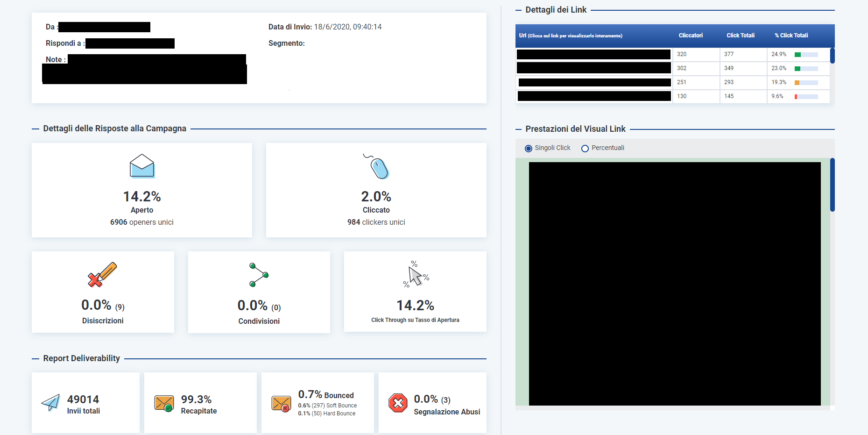
Task: Select the Singoli Click radio button
Action: [529, 148]
